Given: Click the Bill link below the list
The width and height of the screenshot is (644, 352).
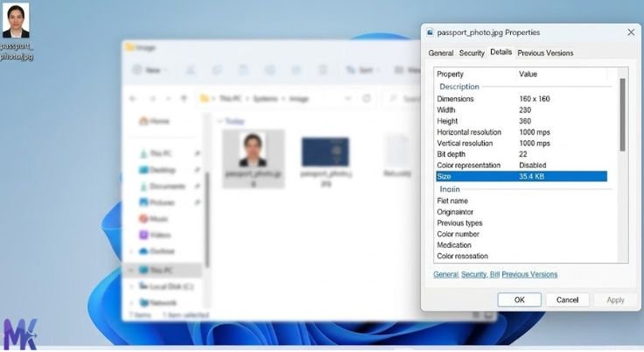Looking at the screenshot, I should pyautogui.click(x=494, y=274).
